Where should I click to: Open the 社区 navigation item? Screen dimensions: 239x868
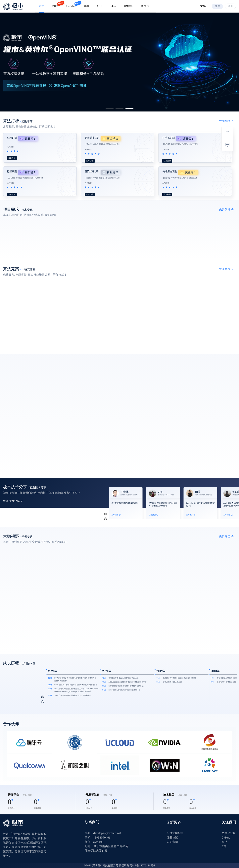(100, 6)
